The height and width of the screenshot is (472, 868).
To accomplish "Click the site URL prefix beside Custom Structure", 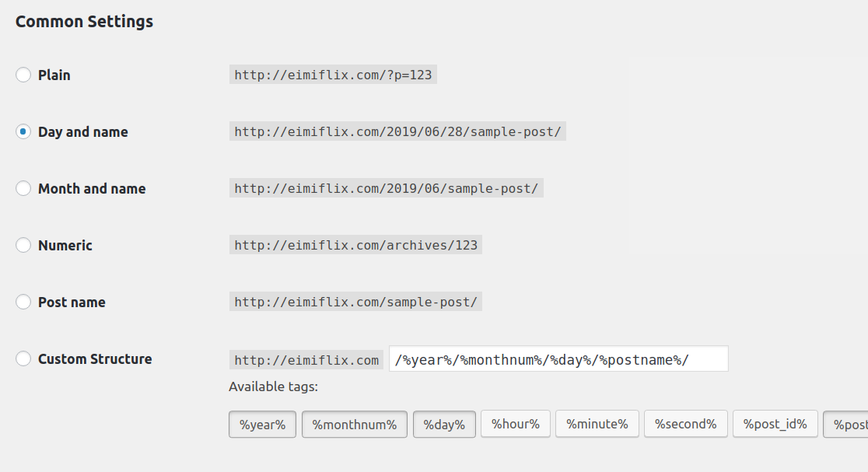I will click(x=306, y=360).
